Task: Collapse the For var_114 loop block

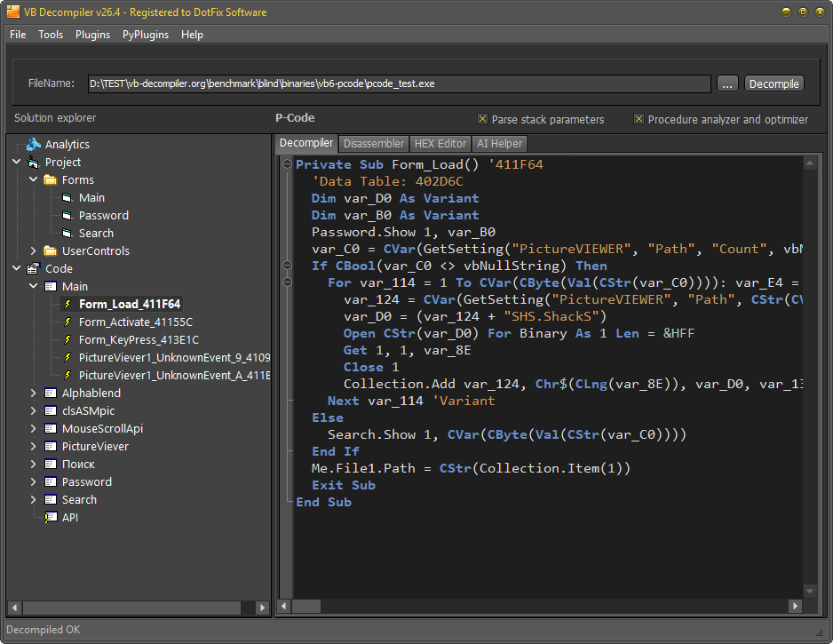Action: pos(287,282)
